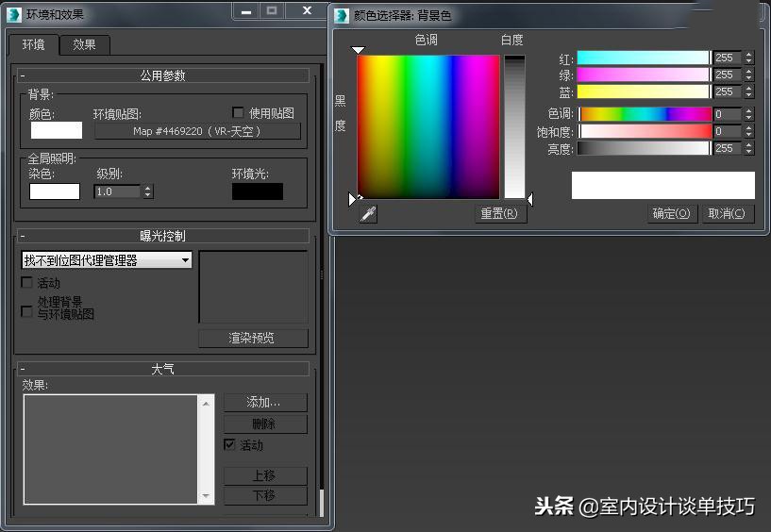771x532 pixels.
Task: Click the 添加... atmosphere button
Action: click(x=265, y=402)
